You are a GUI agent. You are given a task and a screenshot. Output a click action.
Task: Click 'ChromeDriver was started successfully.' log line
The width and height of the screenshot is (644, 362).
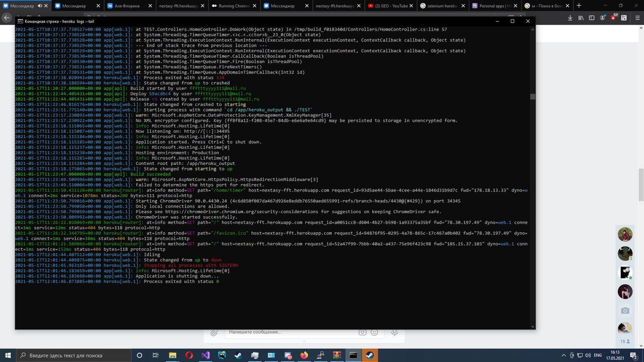click(x=187, y=217)
